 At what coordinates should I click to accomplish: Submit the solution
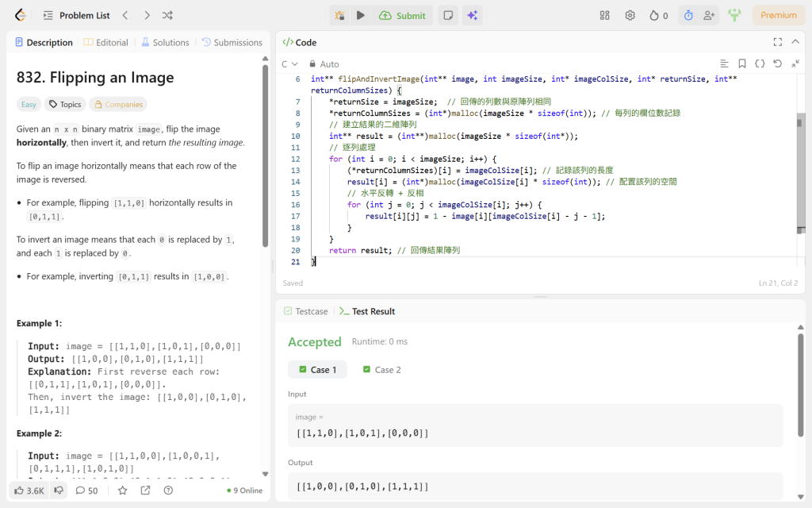click(x=402, y=16)
